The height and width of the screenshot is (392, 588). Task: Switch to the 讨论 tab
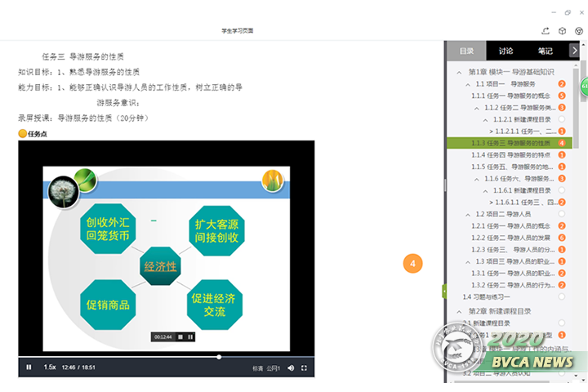(506, 51)
